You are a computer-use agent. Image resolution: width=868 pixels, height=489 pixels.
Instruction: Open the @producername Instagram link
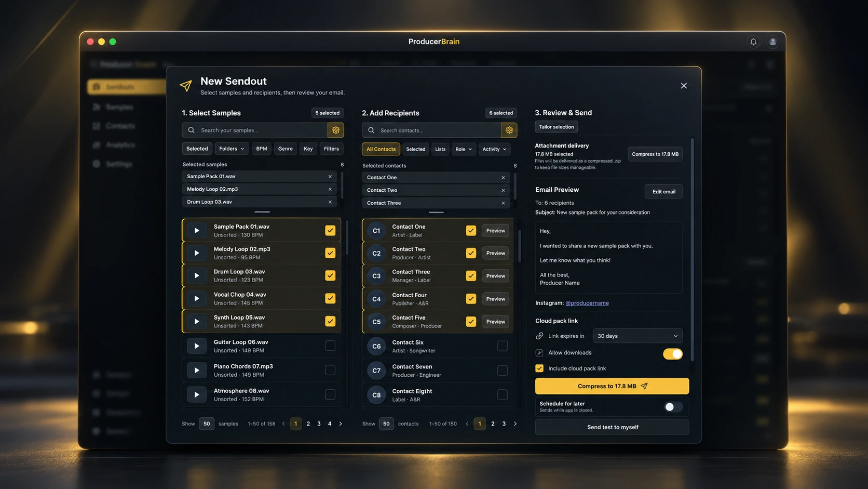point(587,303)
